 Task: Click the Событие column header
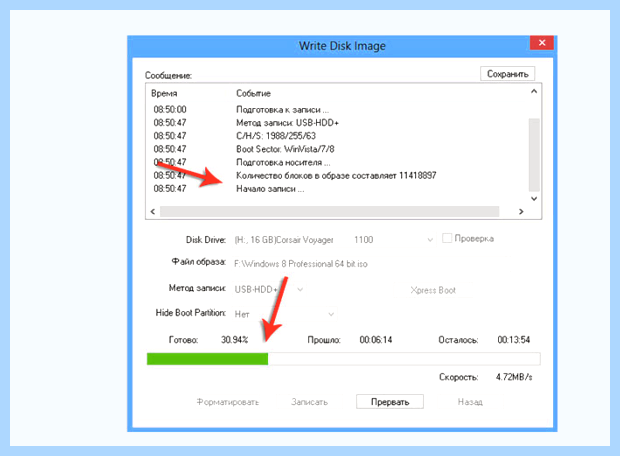pyautogui.click(x=253, y=94)
